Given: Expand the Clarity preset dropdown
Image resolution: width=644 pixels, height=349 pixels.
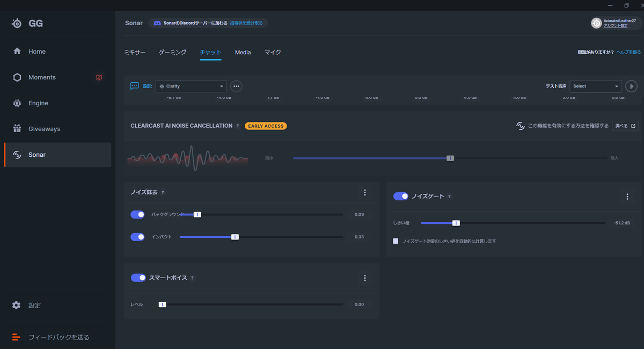Looking at the screenshot, I should coord(191,86).
